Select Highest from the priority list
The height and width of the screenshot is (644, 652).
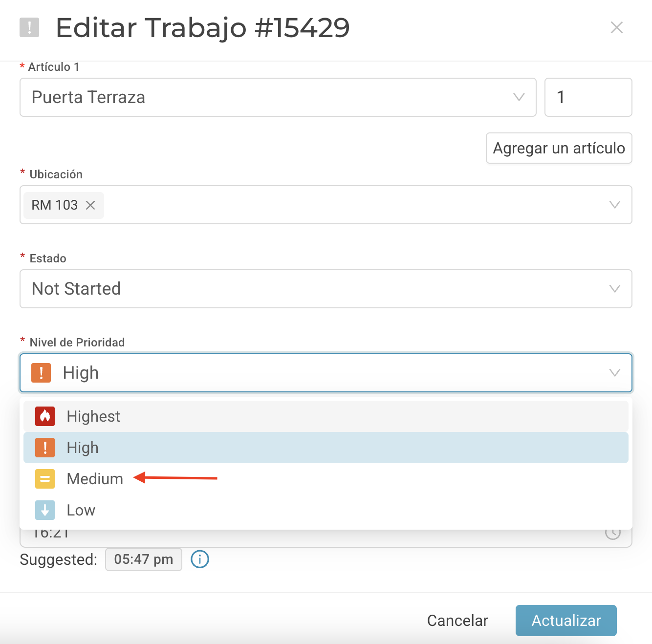pyautogui.click(x=326, y=416)
